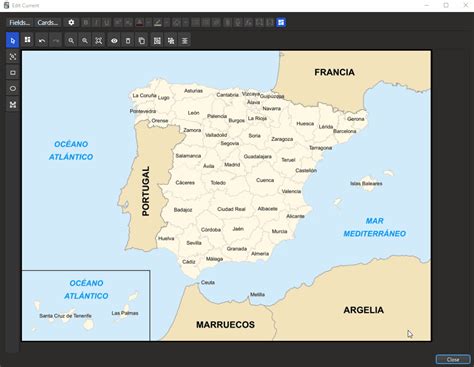The height and width of the screenshot is (367, 474).
Task: Click the Madrid province label
Action: tap(232, 165)
